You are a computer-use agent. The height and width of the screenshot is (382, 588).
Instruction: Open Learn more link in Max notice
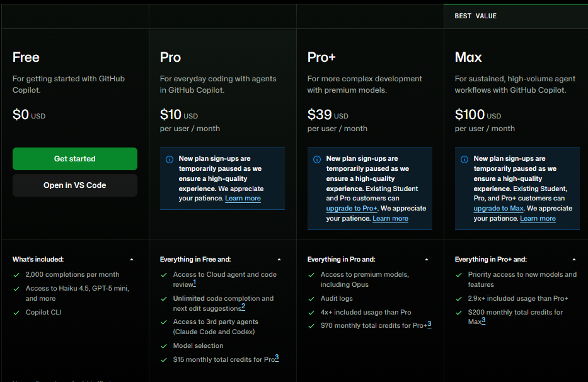click(538, 218)
